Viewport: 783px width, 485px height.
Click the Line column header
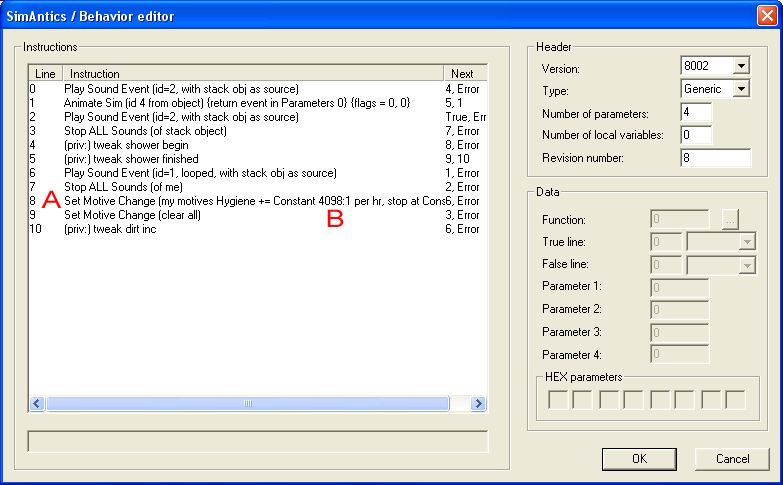pyautogui.click(x=45, y=73)
